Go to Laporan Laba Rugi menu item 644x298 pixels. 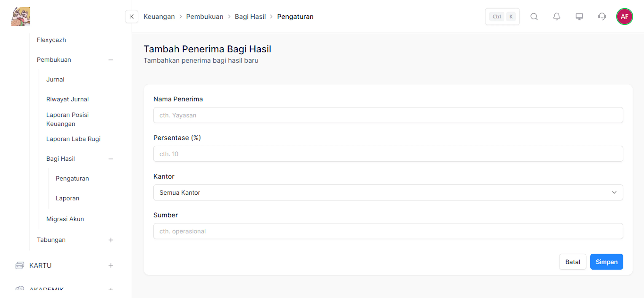click(73, 139)
